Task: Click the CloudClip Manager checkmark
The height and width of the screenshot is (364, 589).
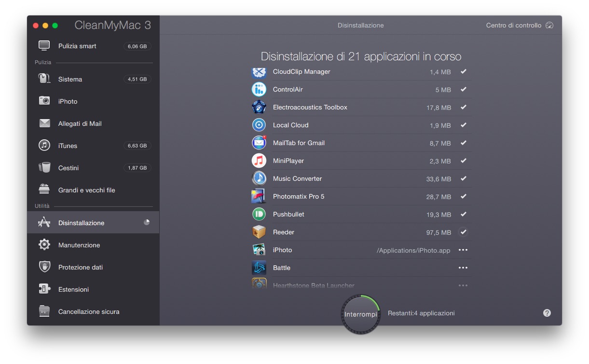Action: 463,71
